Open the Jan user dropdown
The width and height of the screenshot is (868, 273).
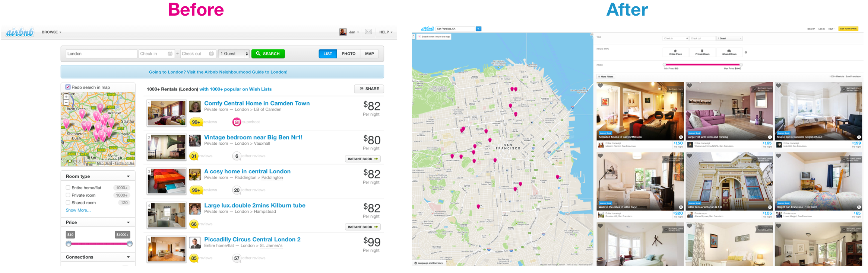354,32
